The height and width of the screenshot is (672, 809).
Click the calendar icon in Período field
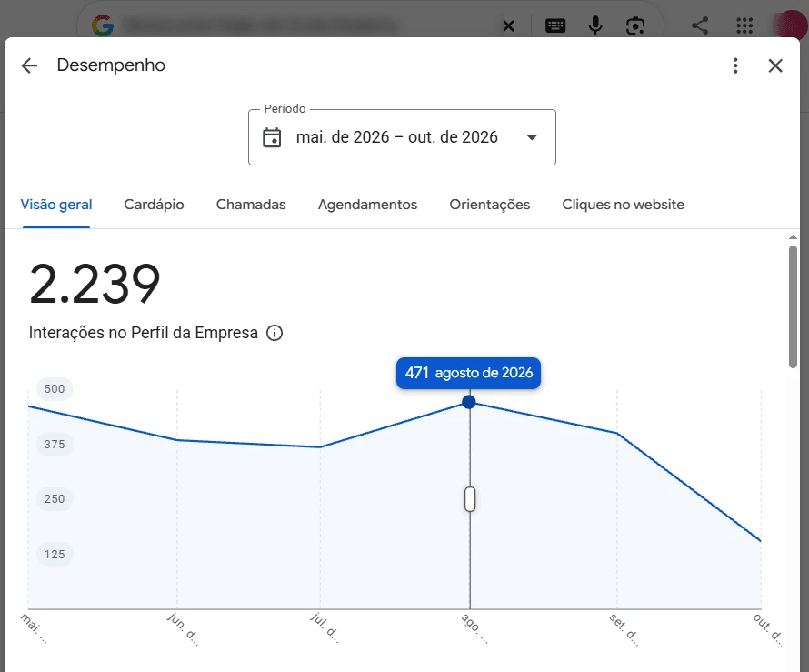tap(272, 138)
